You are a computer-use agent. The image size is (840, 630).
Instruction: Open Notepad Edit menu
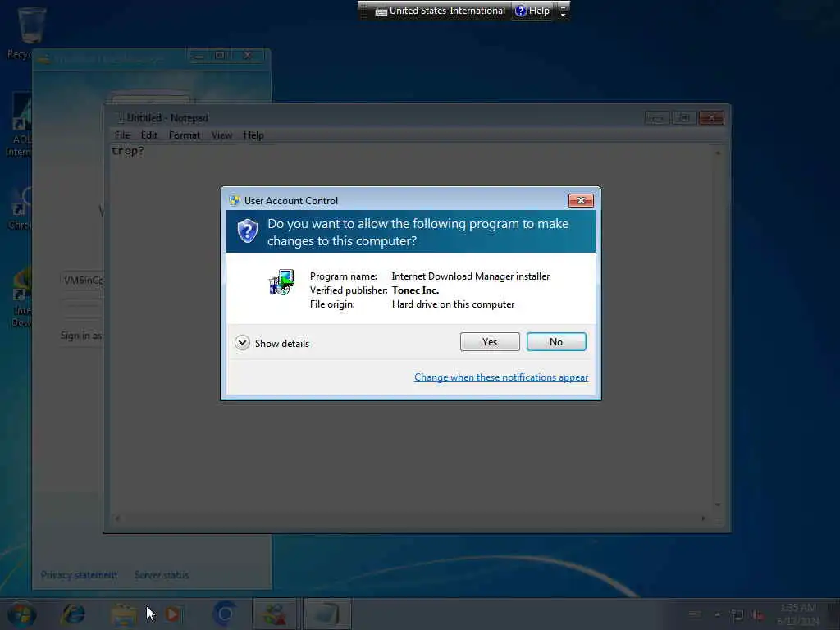click(149, 135)
